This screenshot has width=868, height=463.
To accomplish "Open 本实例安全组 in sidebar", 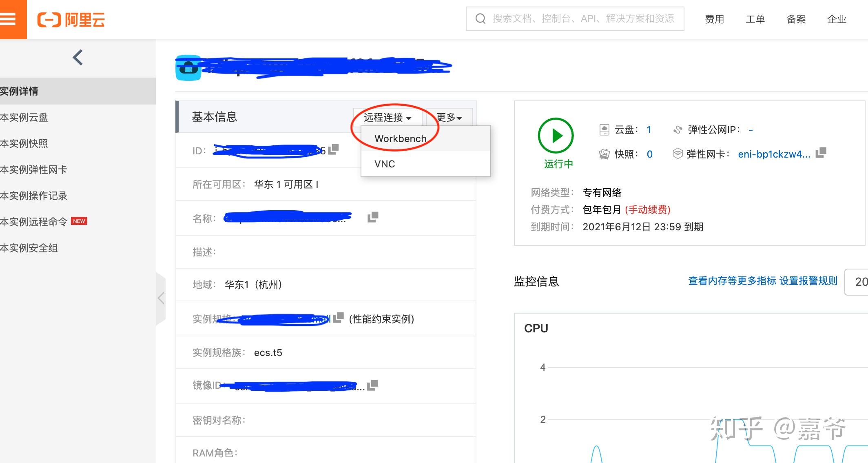I will click(29, 248).
